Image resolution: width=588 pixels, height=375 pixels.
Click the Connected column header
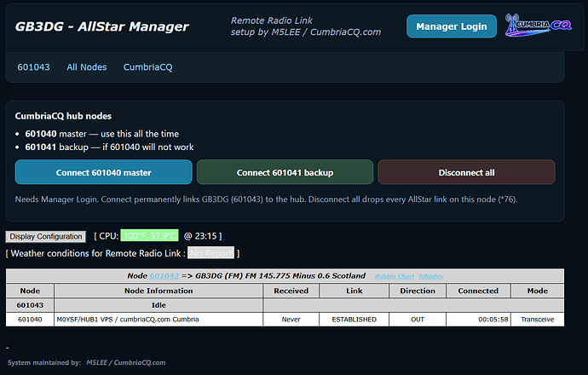point(478,291)
